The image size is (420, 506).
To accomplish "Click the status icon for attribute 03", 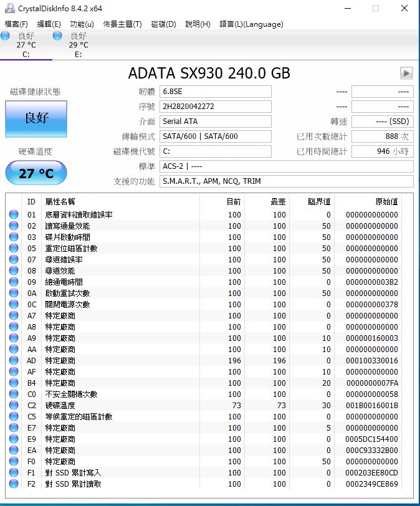I will [x=14, y=237].
